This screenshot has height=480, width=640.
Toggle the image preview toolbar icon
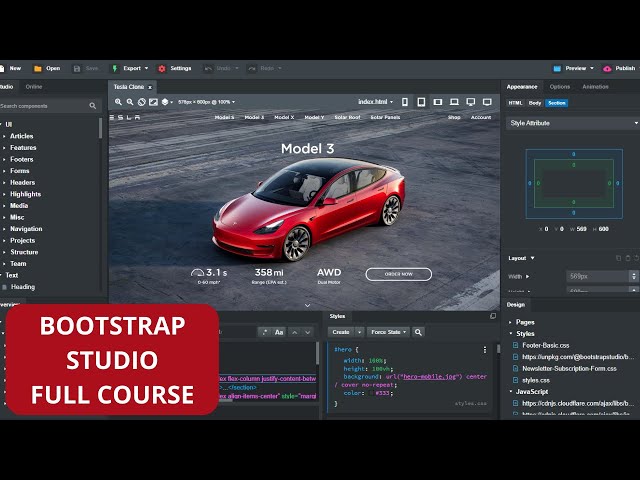153,102
